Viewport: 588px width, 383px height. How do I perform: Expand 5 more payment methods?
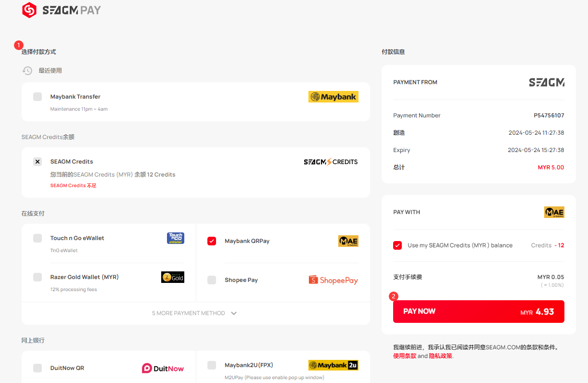pos(195,313)
